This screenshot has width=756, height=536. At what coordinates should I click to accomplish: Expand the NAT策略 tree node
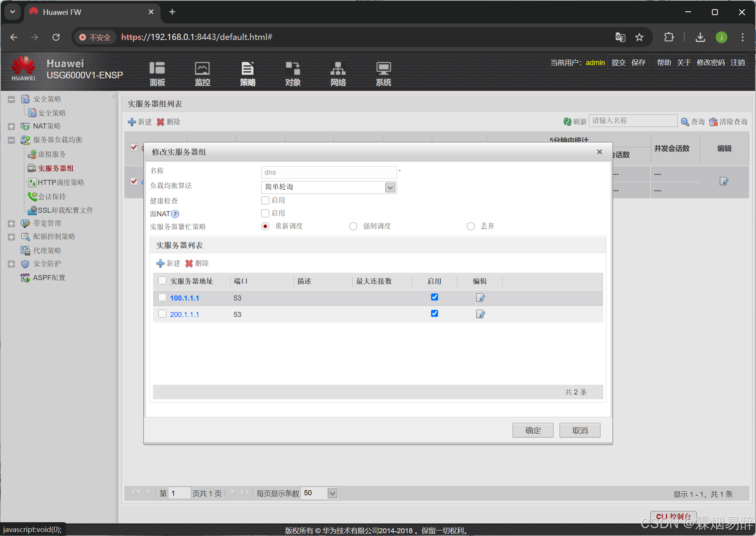11,126
